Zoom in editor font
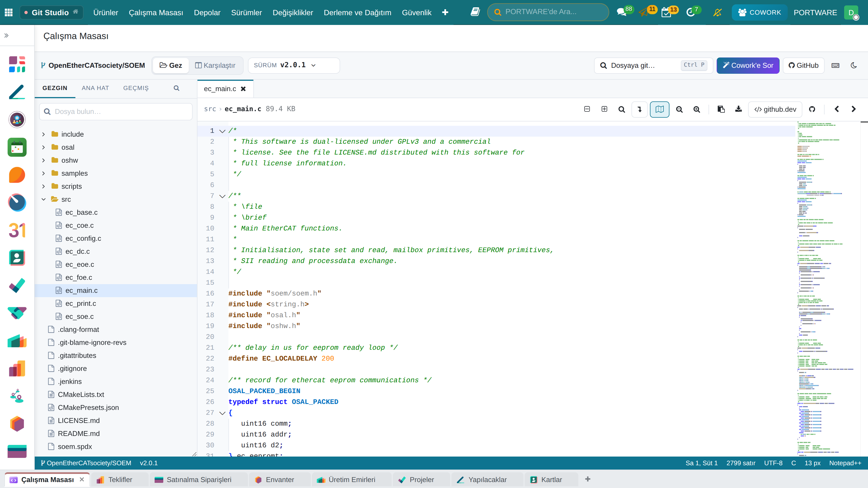 pos(697,109)
